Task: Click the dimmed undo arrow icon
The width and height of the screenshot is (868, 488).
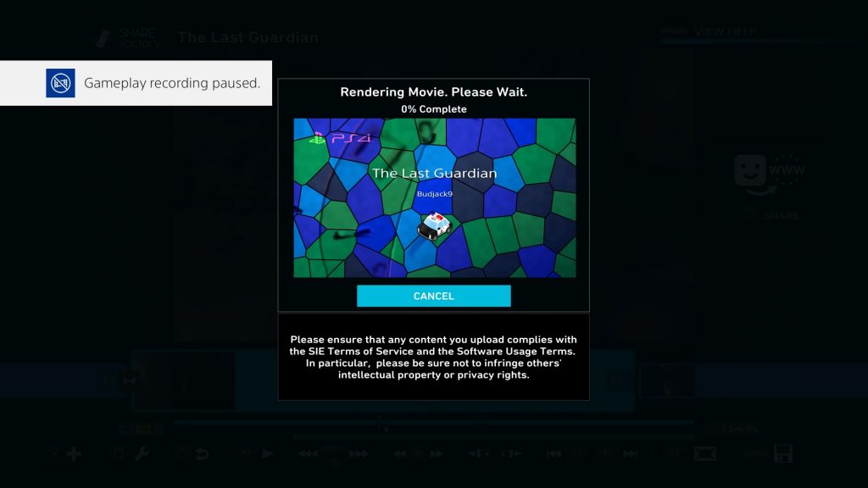Action: tap(203, 454)
